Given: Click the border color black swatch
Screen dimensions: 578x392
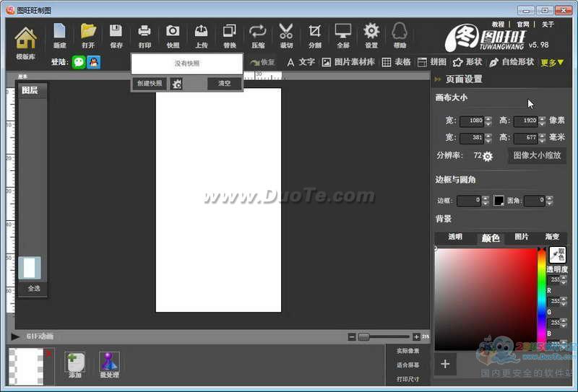Looking at the screenshot, I should (x=499, y=201).
